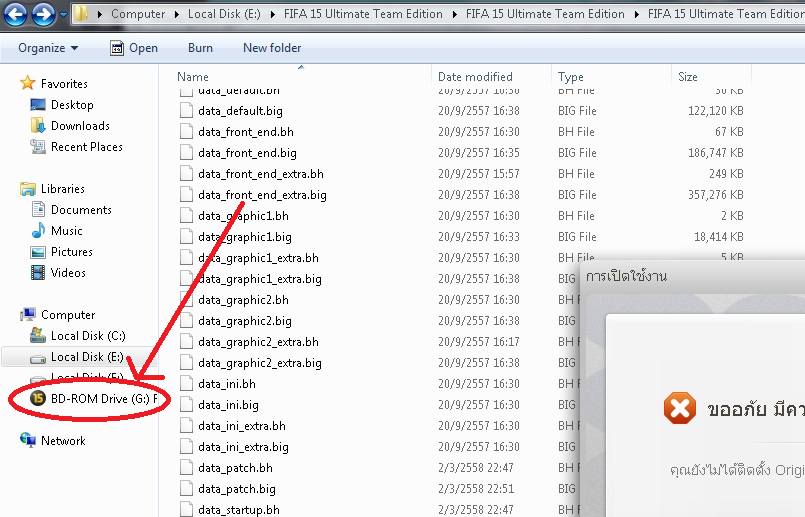Click the Favorites star icon
This screenshot has height=517, width=805.
pyautogui.click(x=27, y=83)
